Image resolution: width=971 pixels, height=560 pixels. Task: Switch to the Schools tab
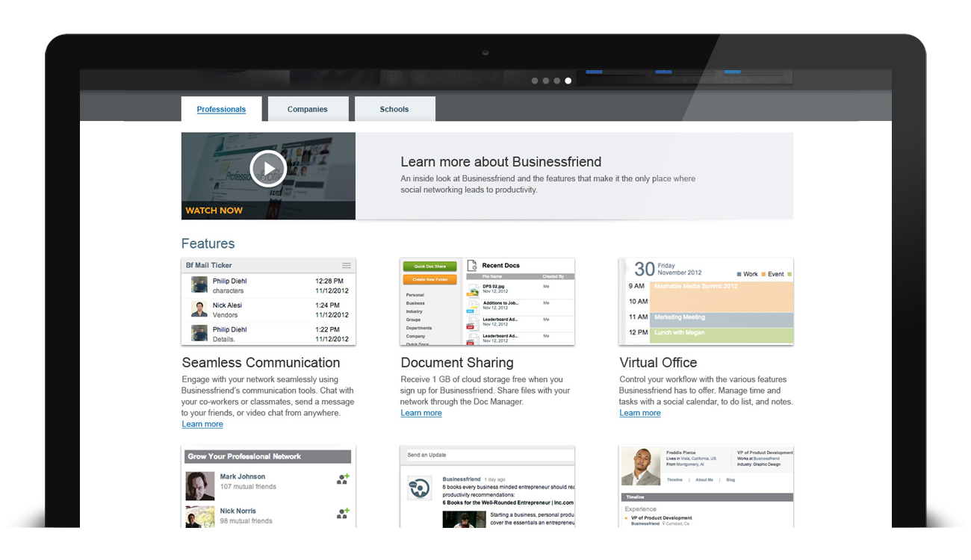pos(394,109)
